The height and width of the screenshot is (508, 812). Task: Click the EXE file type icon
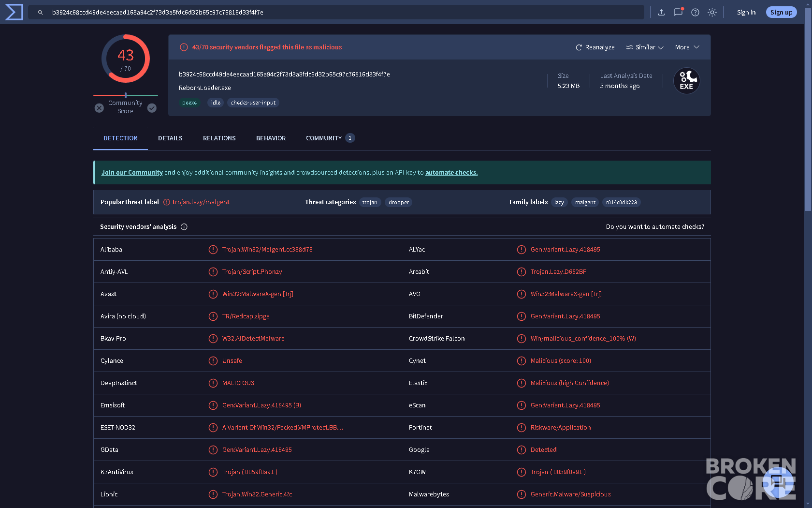pyautogui.click(x=686, y=81)
